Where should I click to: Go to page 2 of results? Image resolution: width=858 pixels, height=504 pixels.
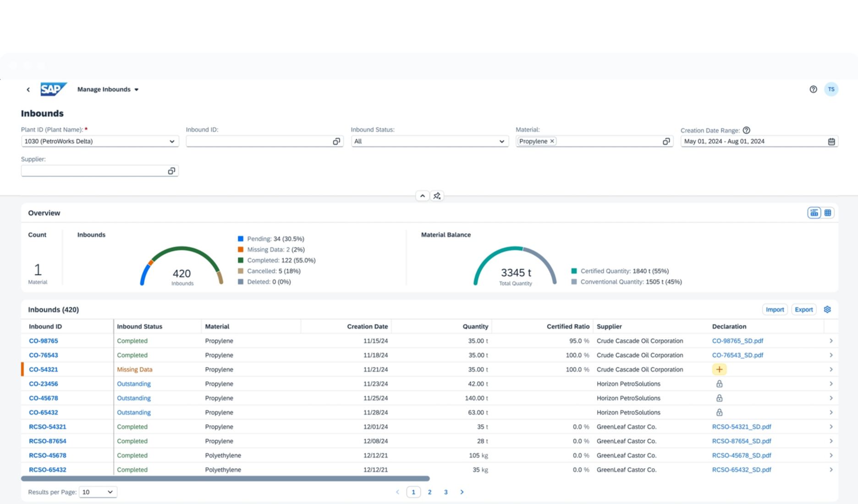pyautogui.click(x=429, y=492)
